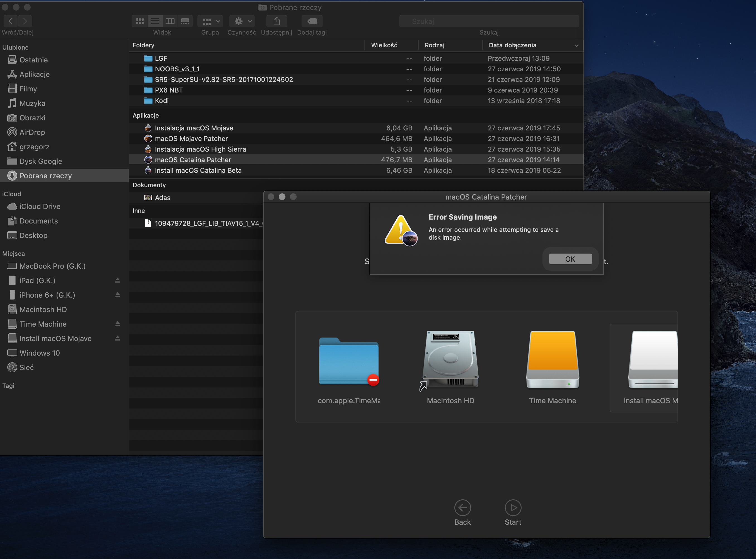This screenshot has height=559, width=756.
Task: Eject the iPad (G.K.) device
Action: click(x=117, y=280)
